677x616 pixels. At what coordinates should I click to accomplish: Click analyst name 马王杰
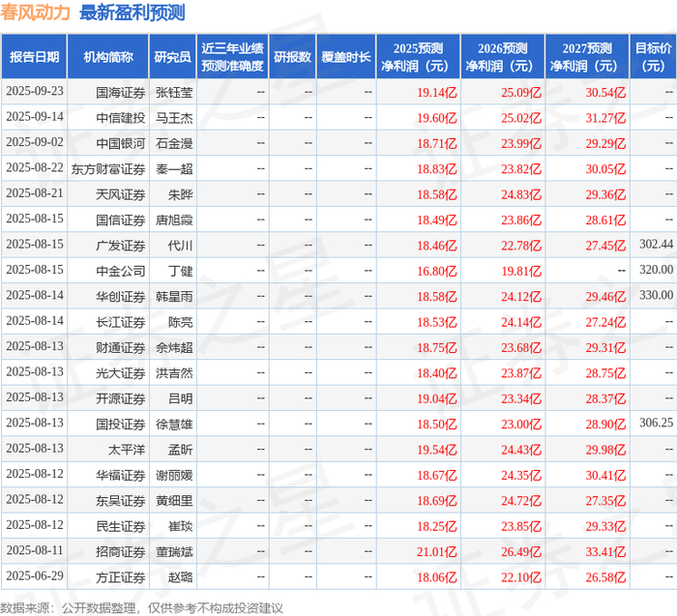(174, 118)
